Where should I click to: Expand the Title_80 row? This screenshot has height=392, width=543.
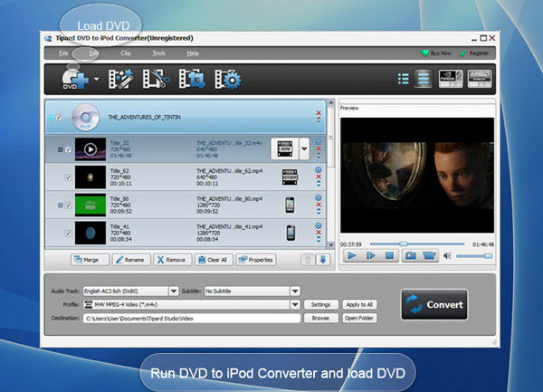tap(61, 206)
